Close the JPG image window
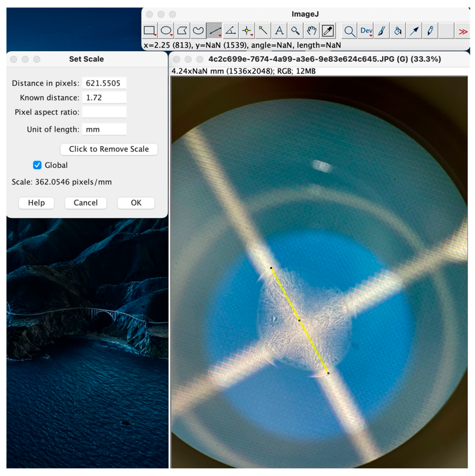 pos(177,59)
